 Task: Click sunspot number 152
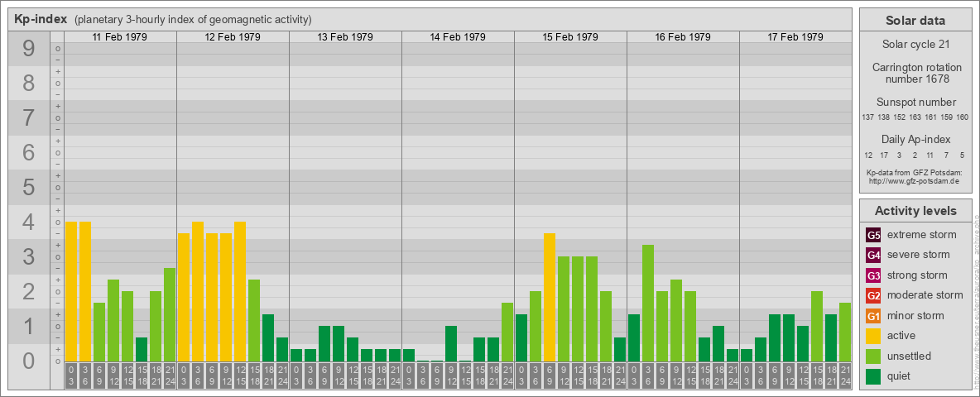(900, 117)
